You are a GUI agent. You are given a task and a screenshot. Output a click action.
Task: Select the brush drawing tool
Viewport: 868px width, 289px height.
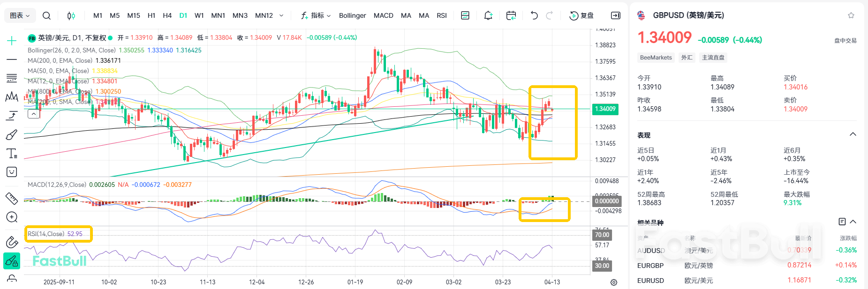pos(12,135)
